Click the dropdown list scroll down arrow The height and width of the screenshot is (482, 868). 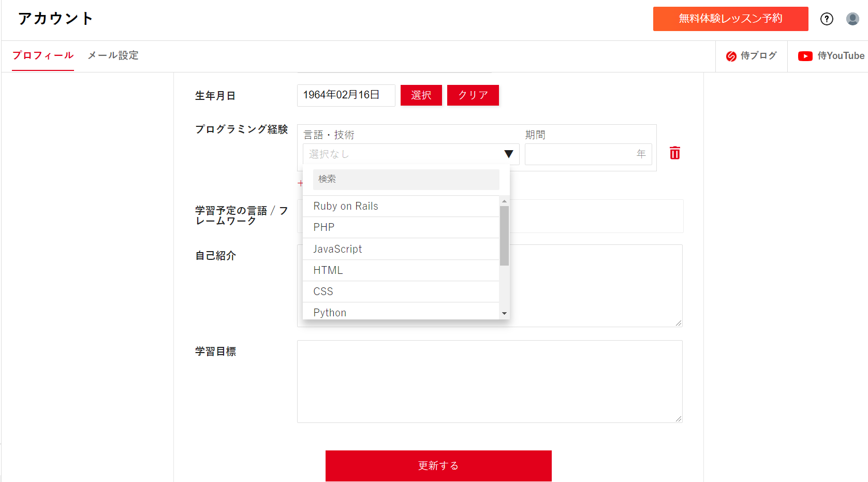pos(504,313)
